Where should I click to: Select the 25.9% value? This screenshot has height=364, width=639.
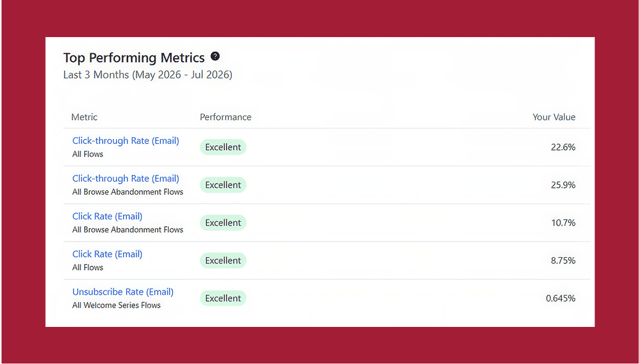(563, 185)
